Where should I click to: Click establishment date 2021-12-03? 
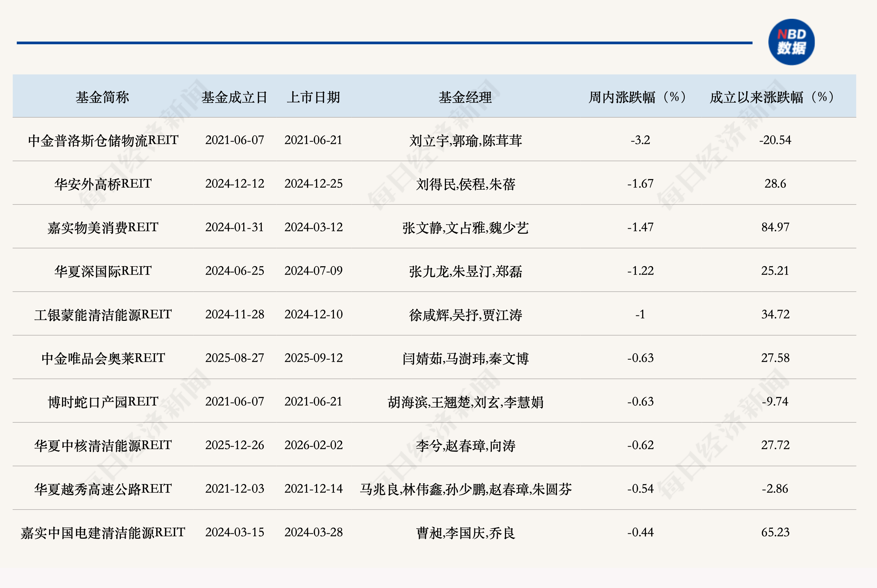tap(235, 489)
